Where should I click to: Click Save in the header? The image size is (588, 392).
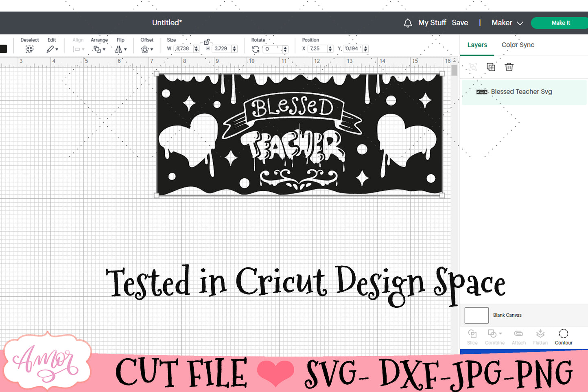pyautogui.click(x=460, y=23)
